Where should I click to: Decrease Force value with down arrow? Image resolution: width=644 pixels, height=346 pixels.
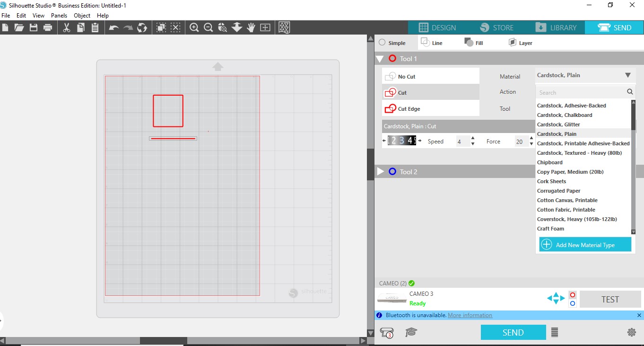531,144
